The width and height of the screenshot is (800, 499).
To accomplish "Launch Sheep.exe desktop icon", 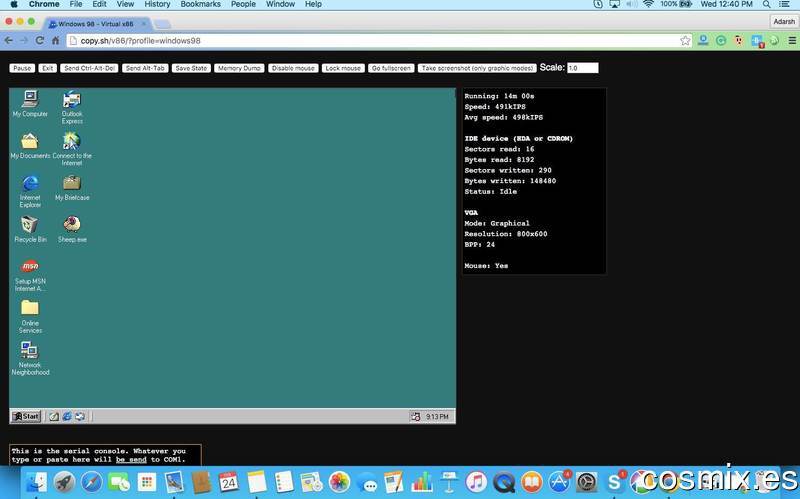I will (x=72, y=229).
